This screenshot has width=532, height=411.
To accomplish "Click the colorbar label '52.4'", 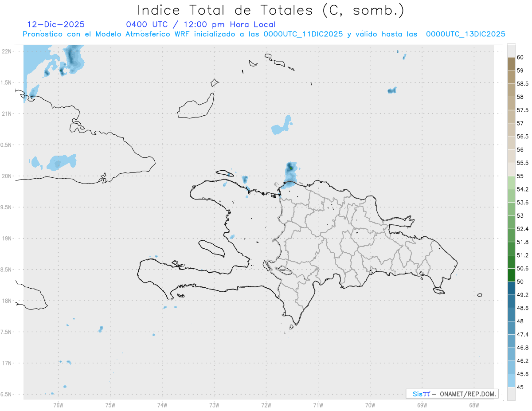I will pos(523,229).
